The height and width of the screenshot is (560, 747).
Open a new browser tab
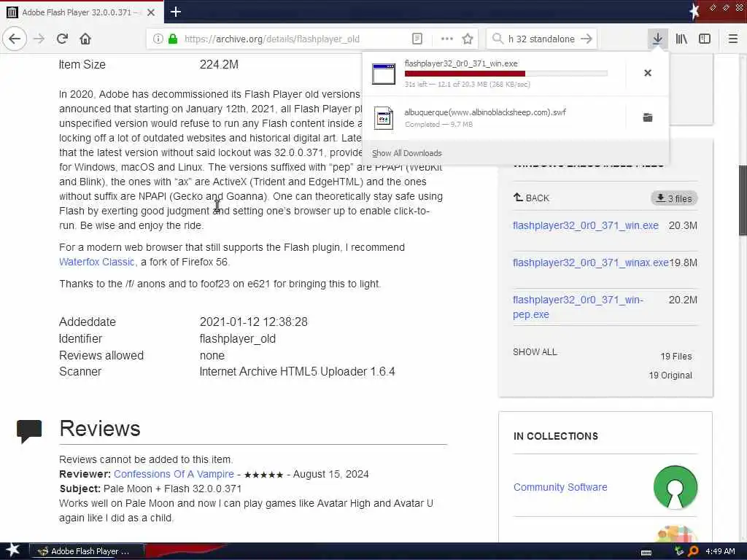(176, 12)
